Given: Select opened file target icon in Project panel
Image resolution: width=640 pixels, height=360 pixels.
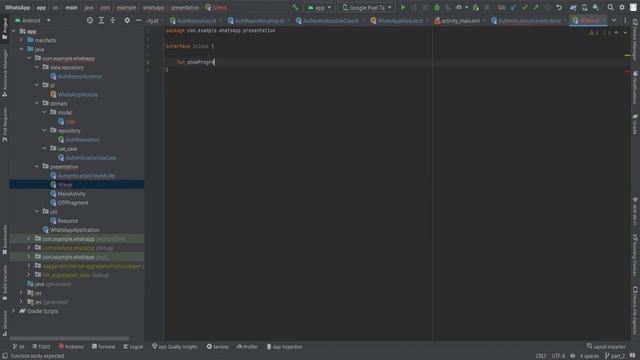Looking at the screenshot, I should point(90,20).
